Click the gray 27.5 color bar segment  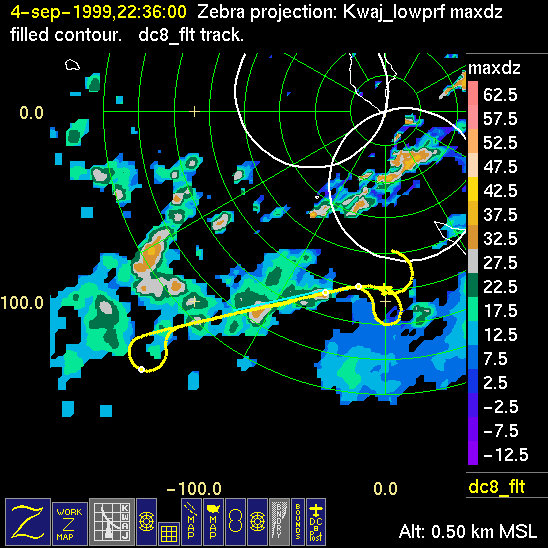tap(473, 261)
